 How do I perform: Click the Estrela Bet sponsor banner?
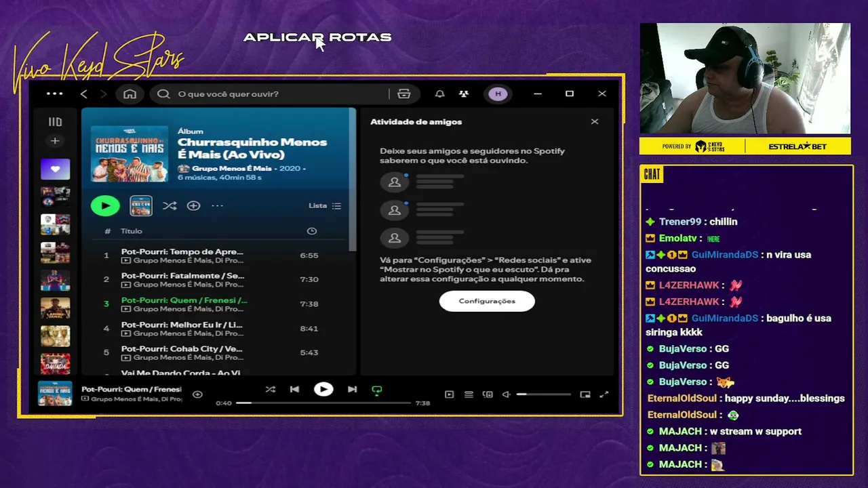798,146
